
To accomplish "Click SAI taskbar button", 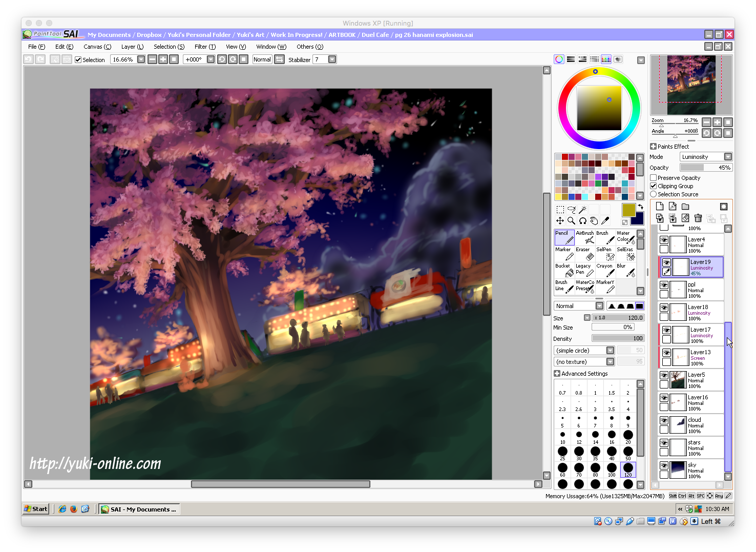I will click(x=139, y=509).
